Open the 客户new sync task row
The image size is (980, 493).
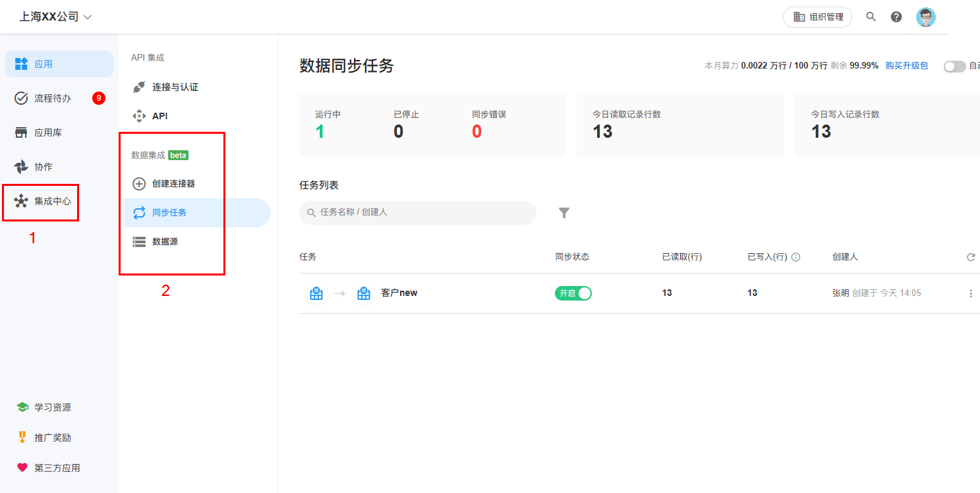(x=399, y=293)
